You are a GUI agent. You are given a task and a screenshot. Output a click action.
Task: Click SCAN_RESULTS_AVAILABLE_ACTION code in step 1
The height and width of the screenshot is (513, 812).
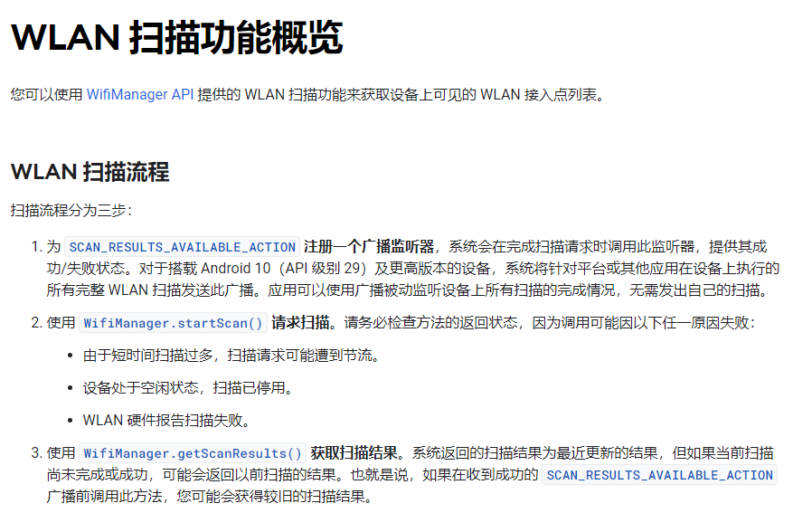183,247
